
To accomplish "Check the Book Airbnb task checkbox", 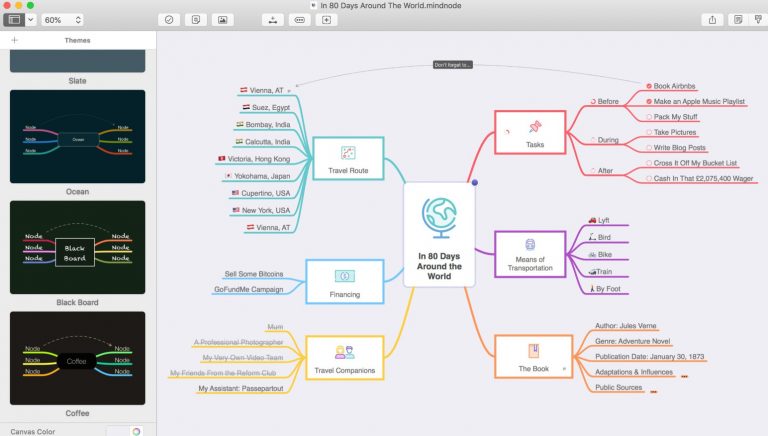I will click(649, 86).
